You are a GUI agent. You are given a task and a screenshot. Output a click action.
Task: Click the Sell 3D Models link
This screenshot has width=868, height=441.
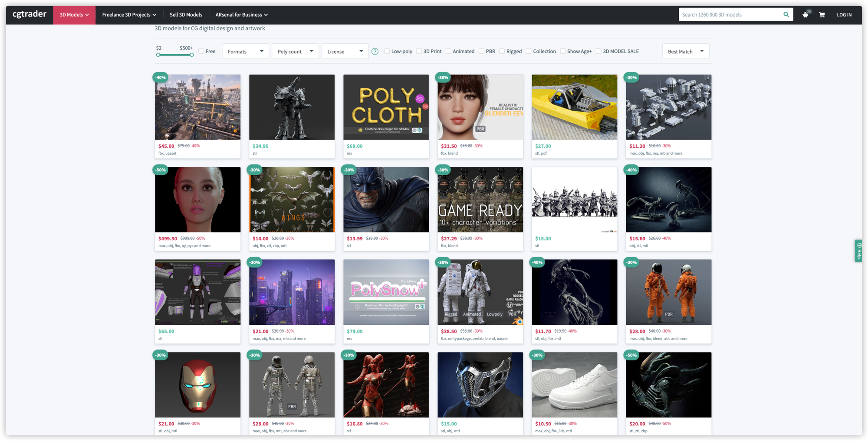(186, 14)
